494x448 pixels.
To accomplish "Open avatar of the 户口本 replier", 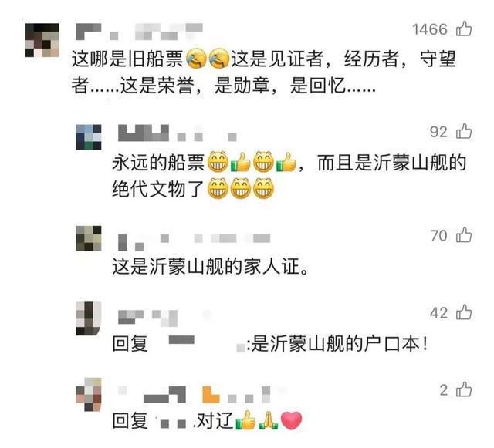I will (x=89, y=318).
